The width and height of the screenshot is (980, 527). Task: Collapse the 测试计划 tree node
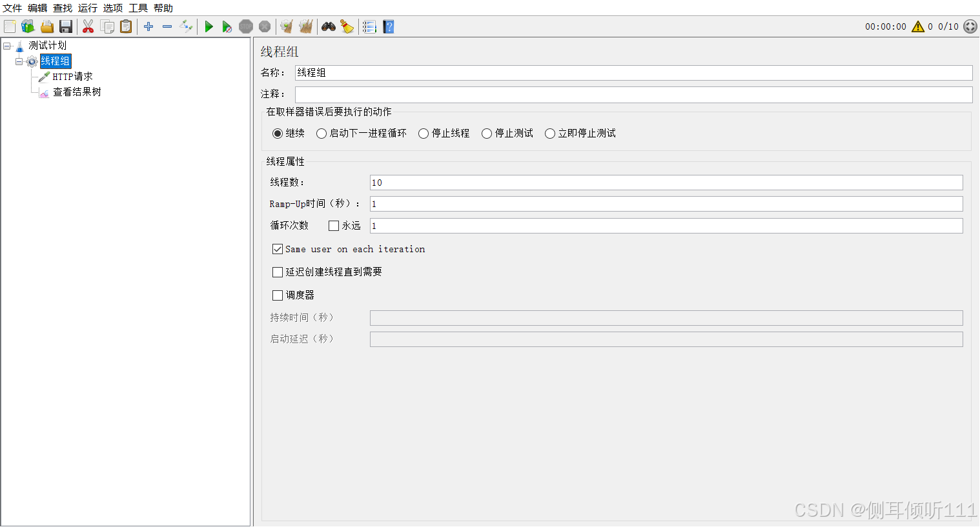[x=7, y=46]
